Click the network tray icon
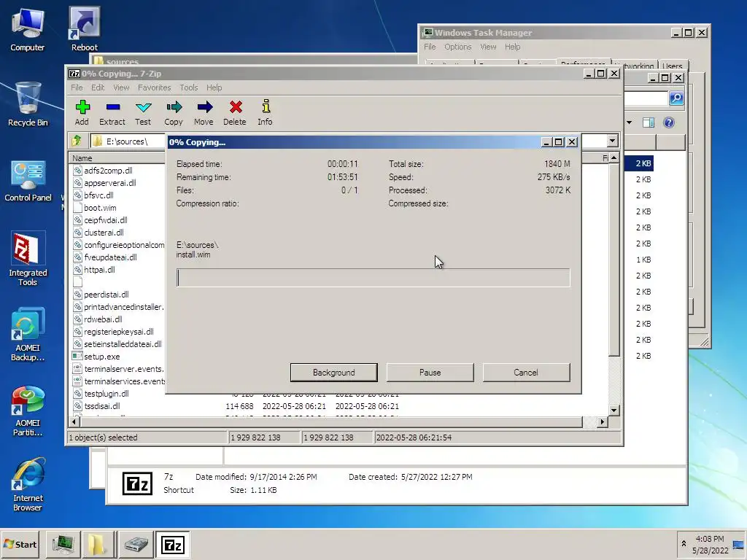The height and width of the screenshot is (560, 747). pyautogui.click(x=740, y=545)
